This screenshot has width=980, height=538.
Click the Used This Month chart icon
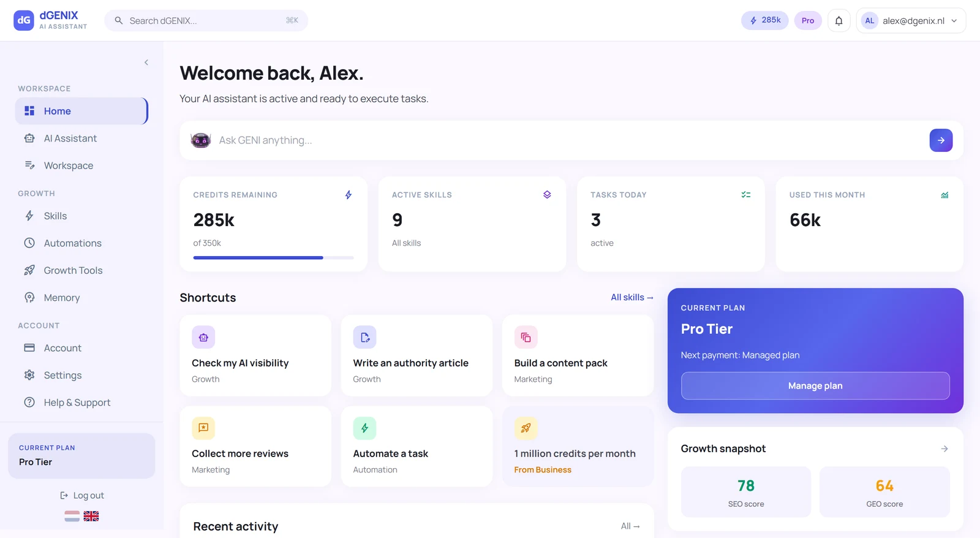pyautogui.click(x=944, y=195)
